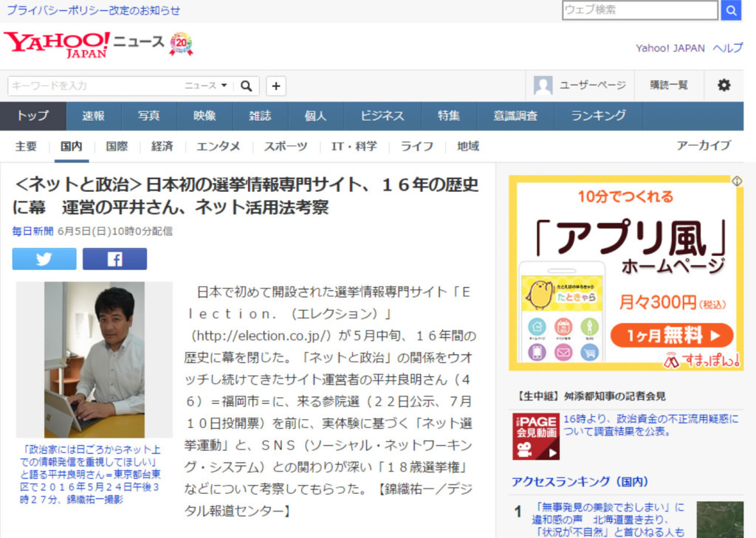756x538 pixels.
Task: Share article with the Twitter button
Action: [x=44, y=259]
